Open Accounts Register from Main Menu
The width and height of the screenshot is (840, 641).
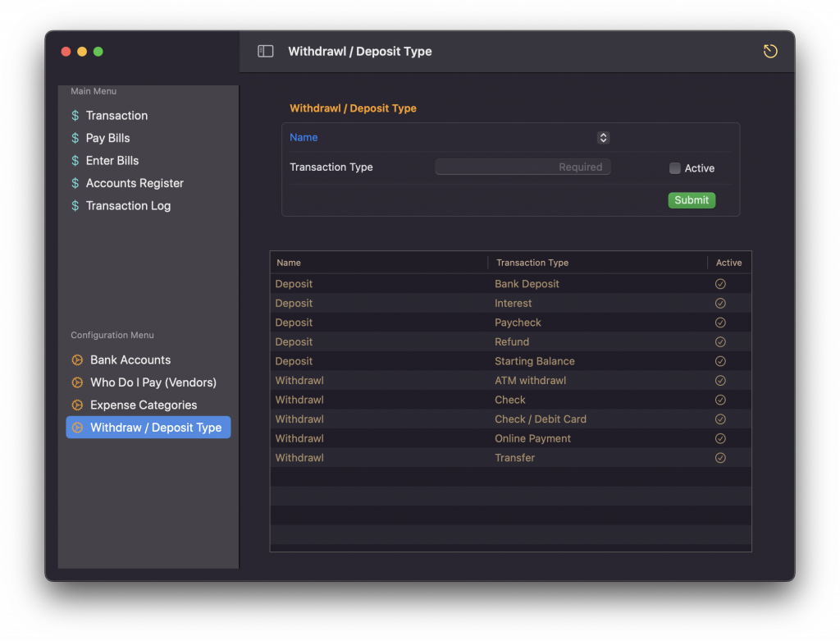135,183
